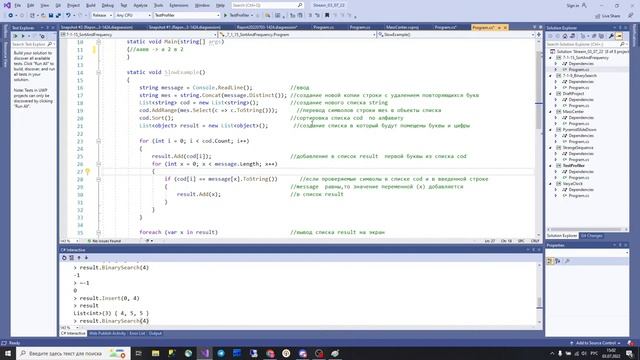Image resolution: width=640 pixels, height=360 pixels.
Task: Open the 7-1-15_SortAndFrequency project navigation dropdown
Action: 138,35
